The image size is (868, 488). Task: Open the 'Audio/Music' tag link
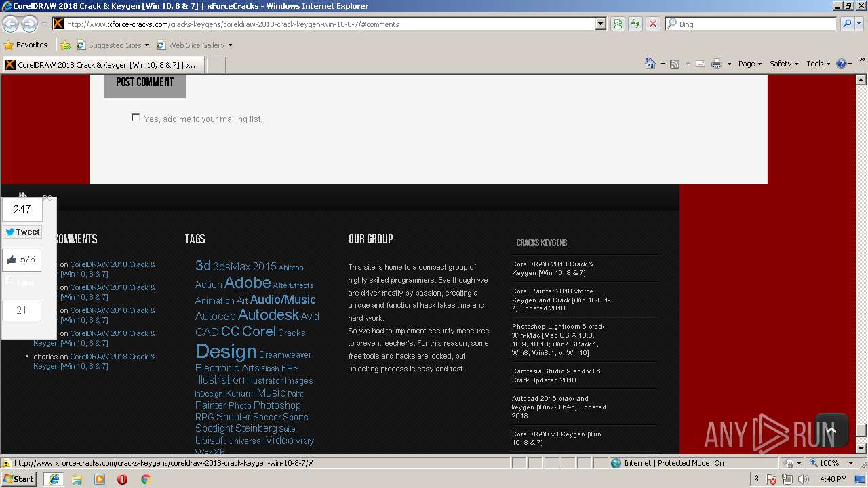click(283, 300)
